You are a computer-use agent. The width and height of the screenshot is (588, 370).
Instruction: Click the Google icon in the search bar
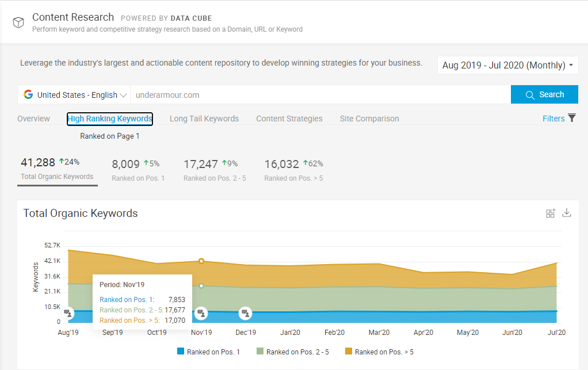pyautogui.click(x=28, y=94)
